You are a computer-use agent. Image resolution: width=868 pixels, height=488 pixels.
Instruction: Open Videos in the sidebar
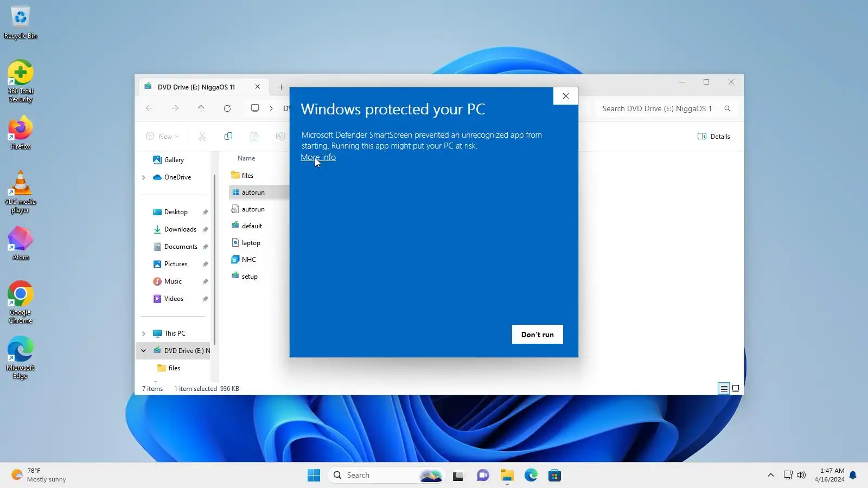(168, 299)
